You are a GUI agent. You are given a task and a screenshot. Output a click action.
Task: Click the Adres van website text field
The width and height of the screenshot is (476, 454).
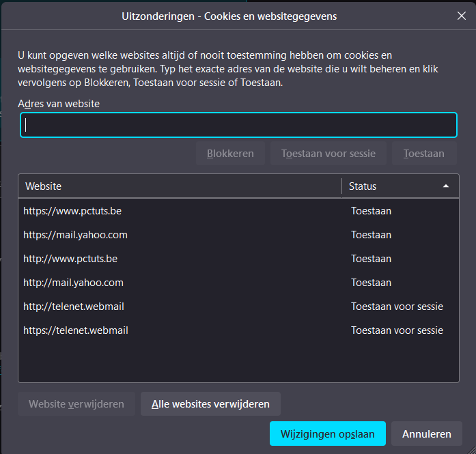click(238, 125)
